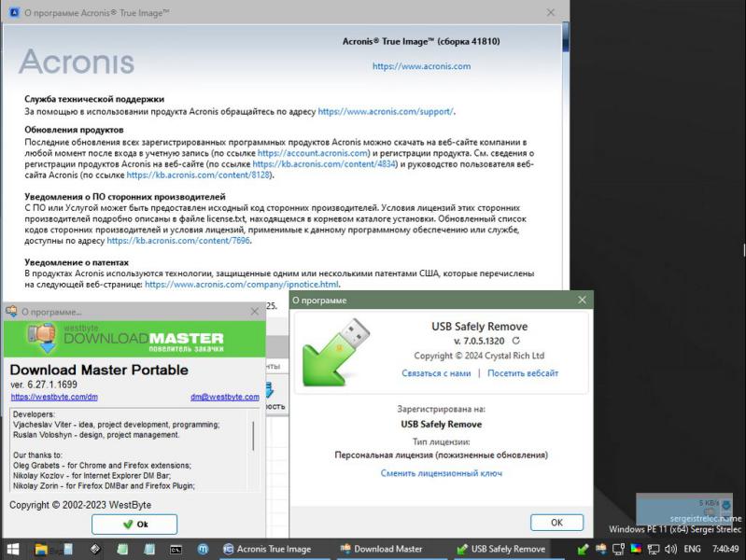This screenshot has width=746, height=560.
Task: Open the volume speaker tray icon
Action: pyautogui.click(x=670, y=549)
